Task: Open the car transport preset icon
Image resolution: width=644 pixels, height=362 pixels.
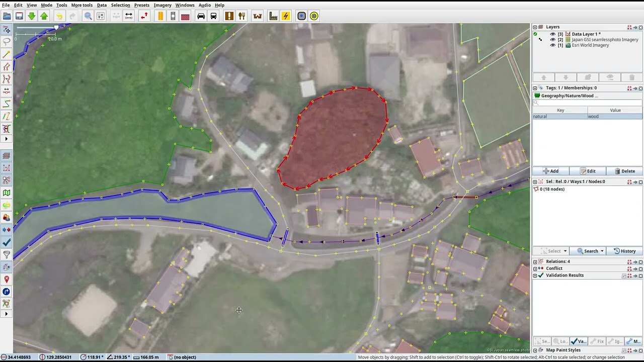Action: (x=201, y=16)
